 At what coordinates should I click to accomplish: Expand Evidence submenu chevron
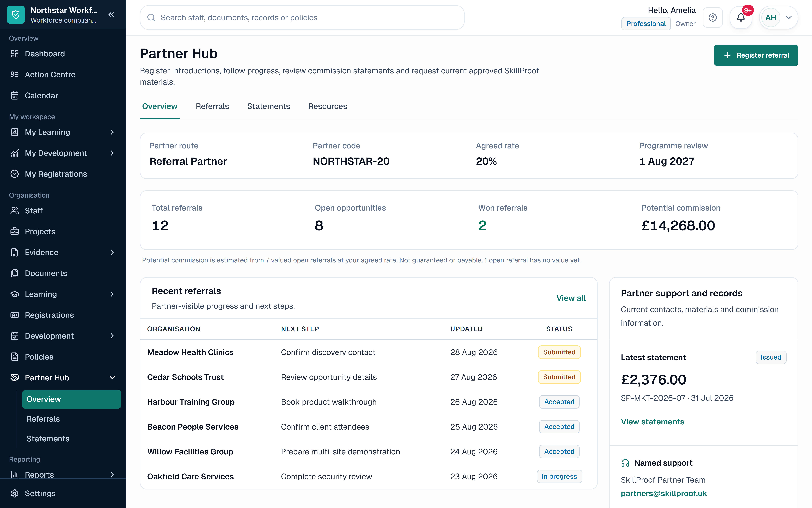[112, 252]
